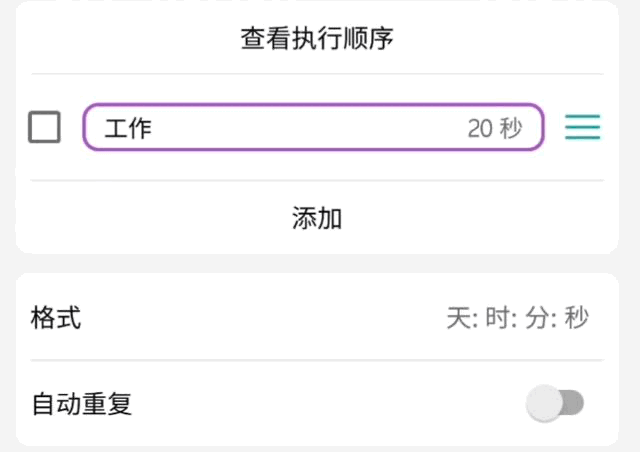Click the 秒 unit after the number 20
Screen dimensions: 640x452
point(511,128)
